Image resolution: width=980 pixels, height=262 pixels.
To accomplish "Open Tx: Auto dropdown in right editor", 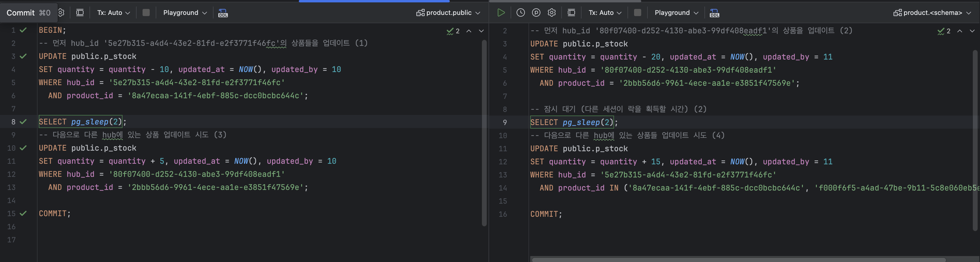I will click(605, 13).
